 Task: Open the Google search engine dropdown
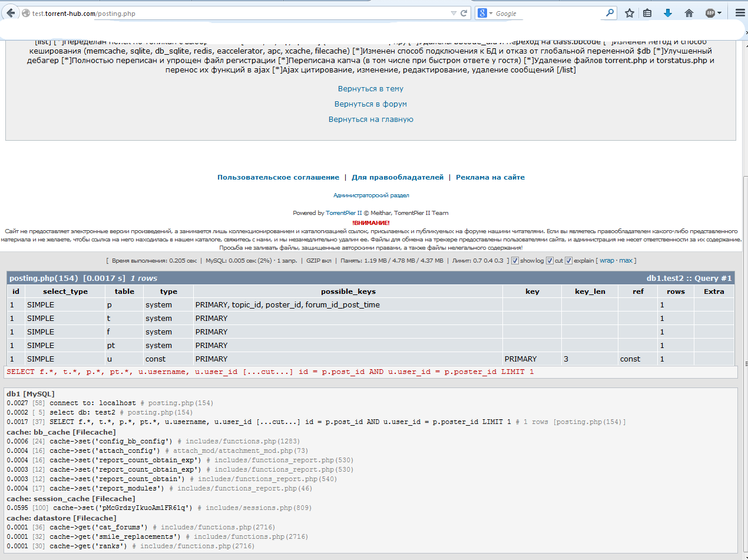(485, 13)
